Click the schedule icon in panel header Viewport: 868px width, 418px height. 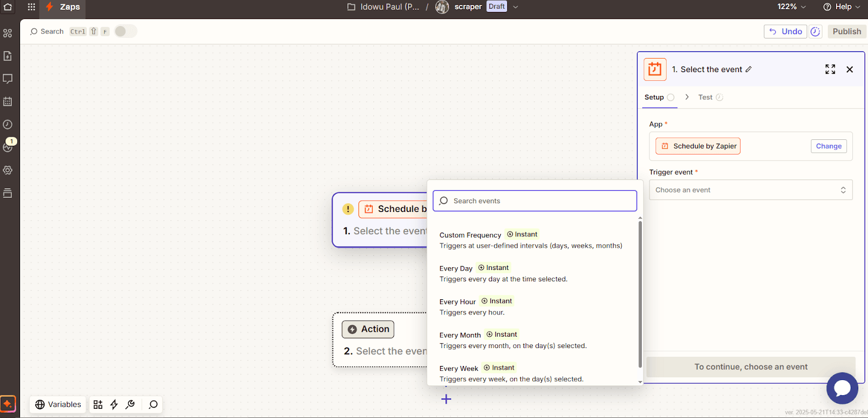[x=655, y=69]
